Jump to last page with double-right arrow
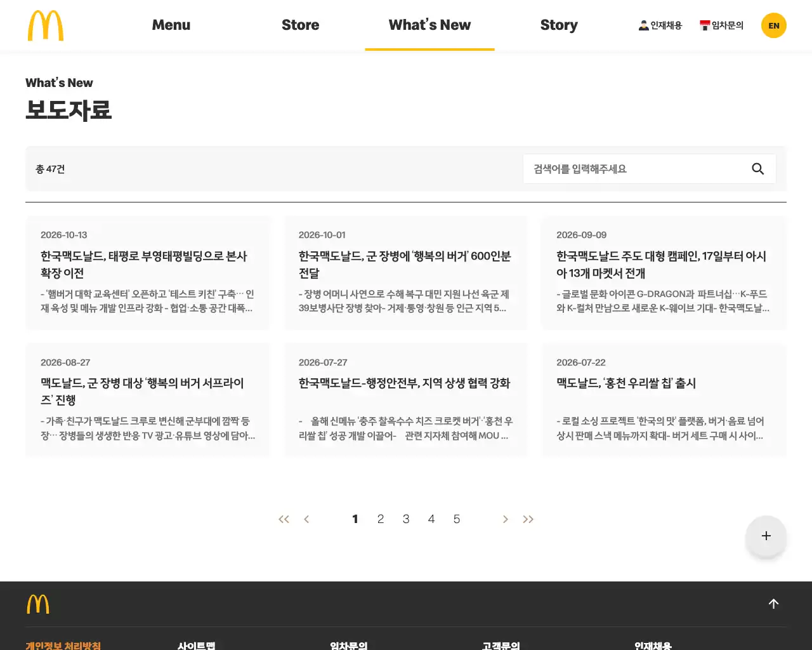Screen dimensions: 812x650 click(x=528, y=519)
